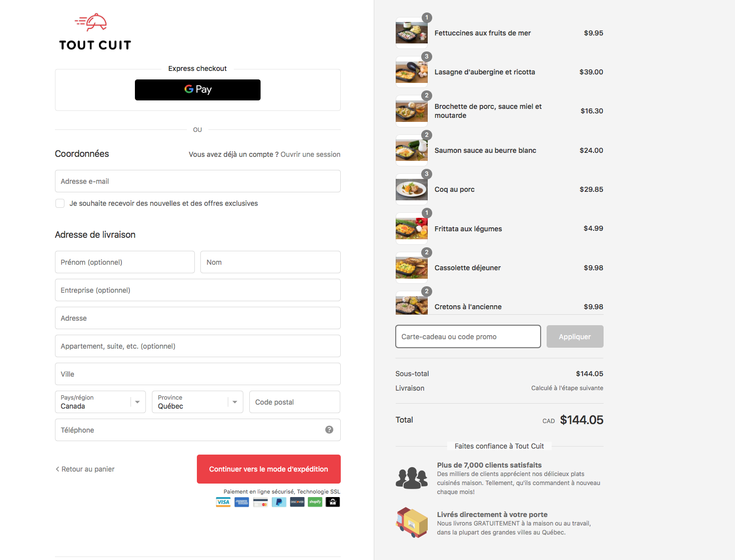Click the Discover card icon

click(x=297, y=502)
